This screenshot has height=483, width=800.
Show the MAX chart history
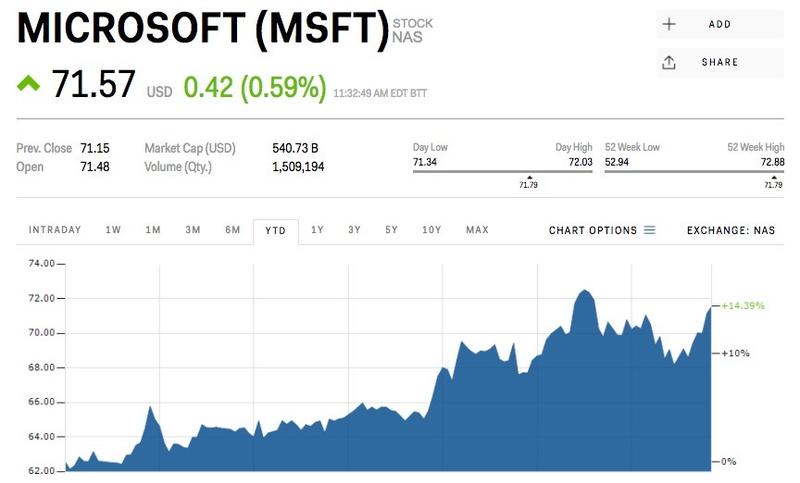coord(477,230)
